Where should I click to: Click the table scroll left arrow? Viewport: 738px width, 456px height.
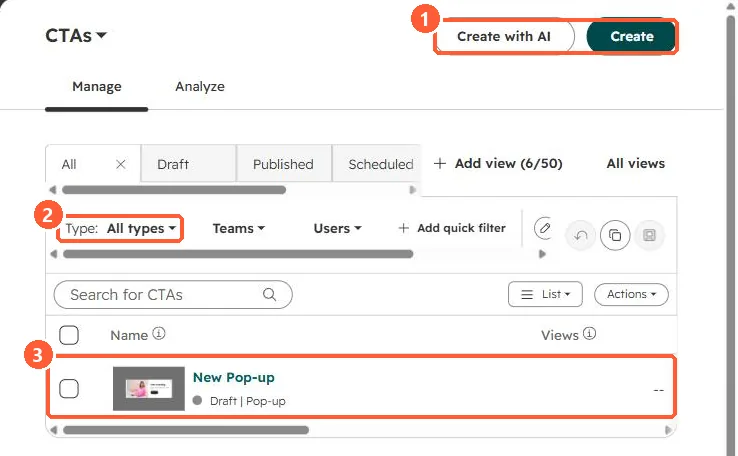54,430
